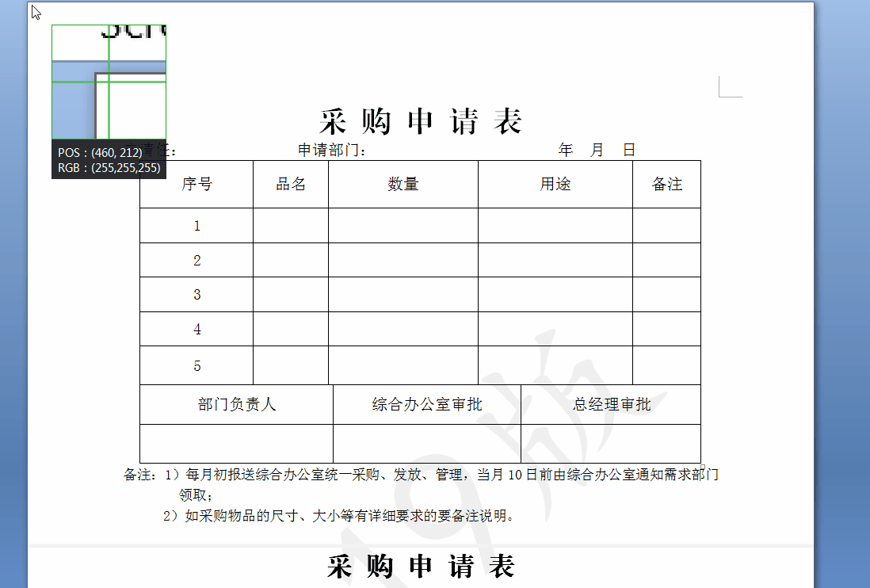Place cursor in the blank cell under 综合办公室审批
The width and height of the screenshot is (870, 588).
tap(427, 444)
